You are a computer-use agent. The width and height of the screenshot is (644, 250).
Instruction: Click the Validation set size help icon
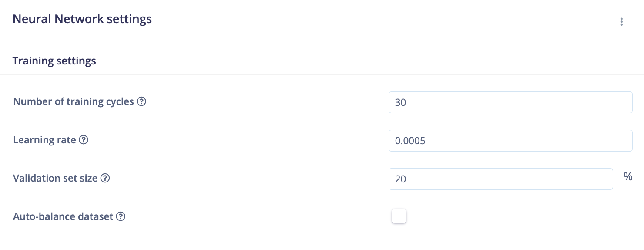pyautogui.click(x=105, y=178)
